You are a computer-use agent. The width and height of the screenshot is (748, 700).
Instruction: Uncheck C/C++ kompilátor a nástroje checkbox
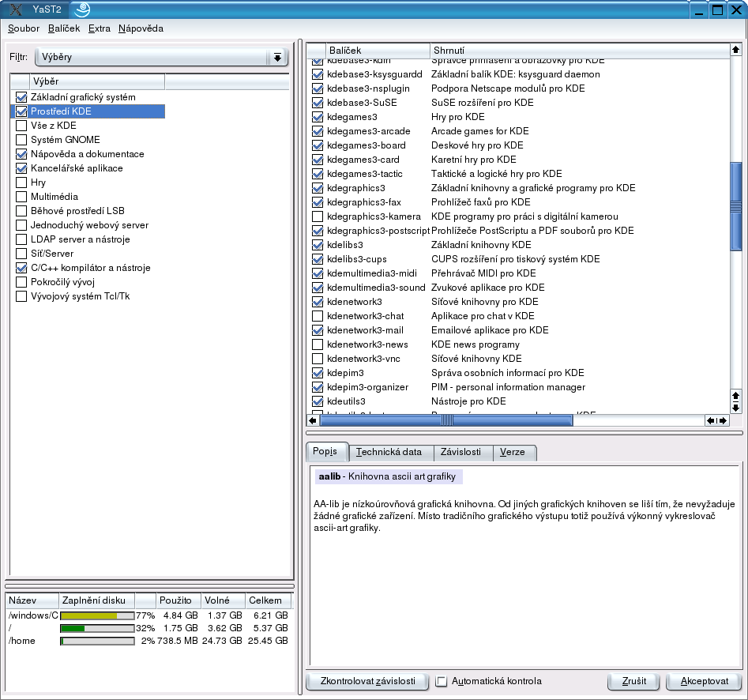(x=21, y=268)
